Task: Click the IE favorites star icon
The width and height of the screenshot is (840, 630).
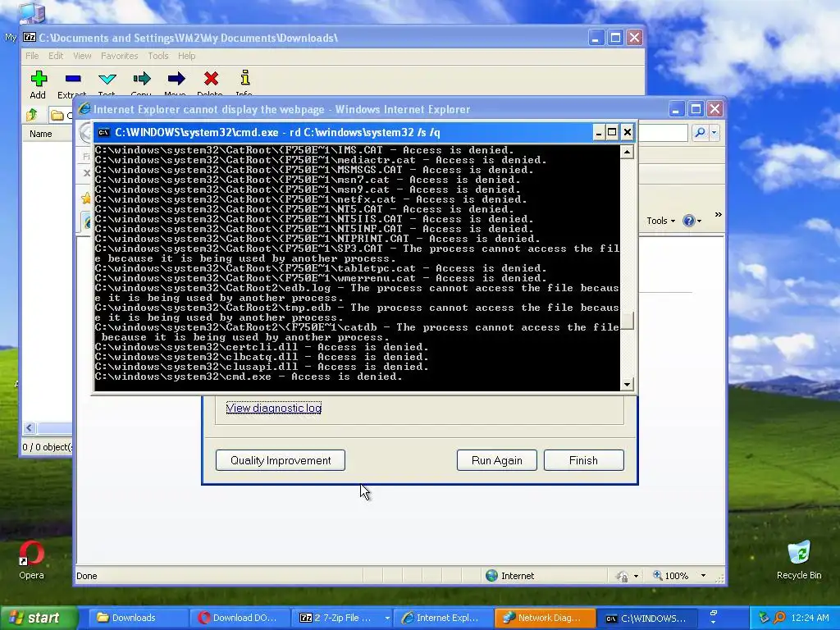Action: pos(85,199)
